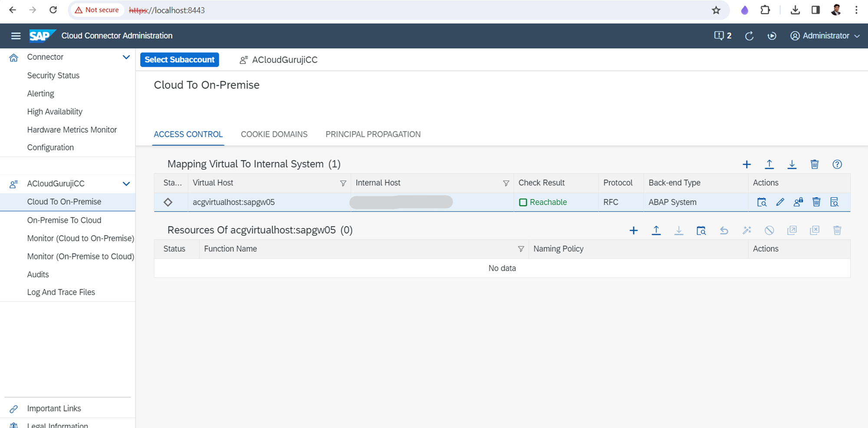
Task: Collapse the Connector section chevron
Action: tap(126, 57)
